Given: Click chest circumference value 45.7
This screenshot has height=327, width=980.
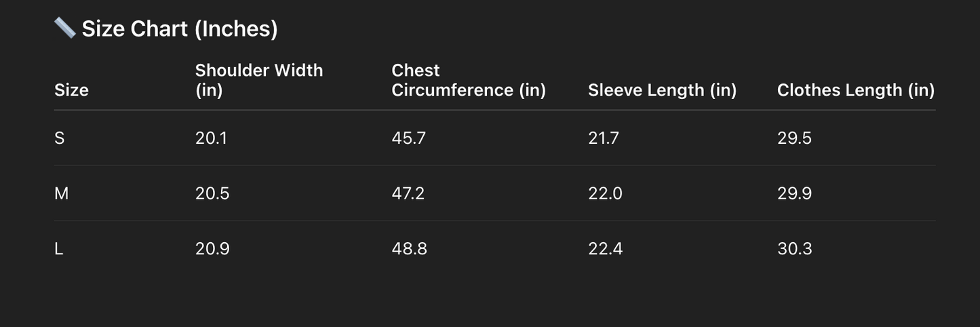Looking at the screenshot, I should click(x=409, y=138).
